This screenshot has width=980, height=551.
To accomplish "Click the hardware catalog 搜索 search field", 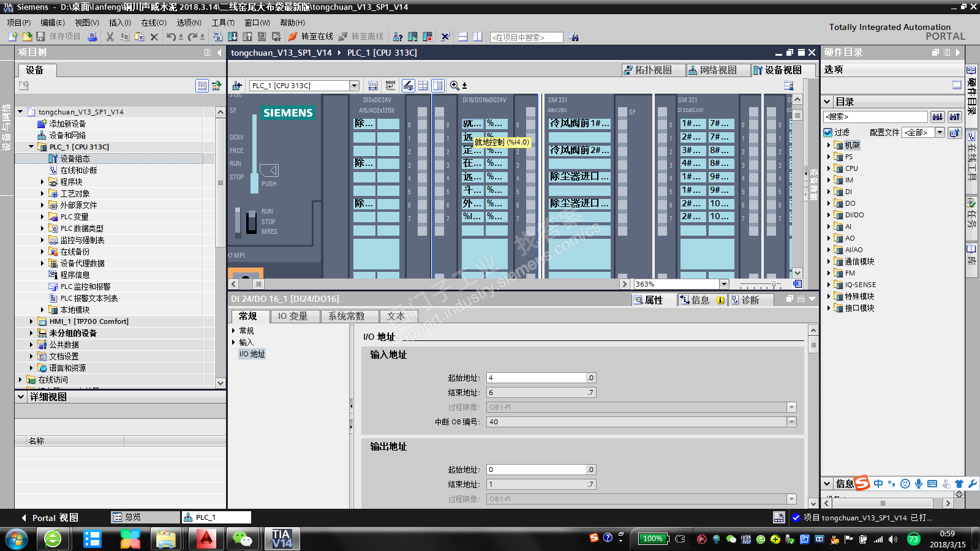I will (x=876, y=116).
